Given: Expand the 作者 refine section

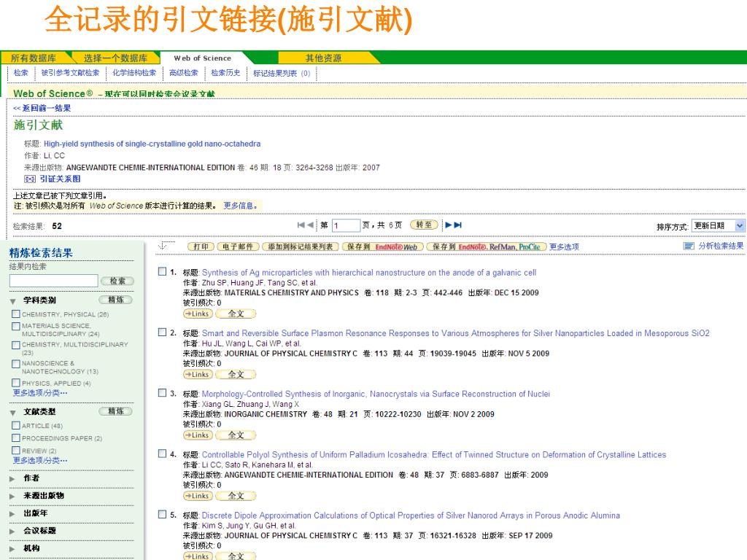Looking at the screenshot, I should tap(12, 478).
